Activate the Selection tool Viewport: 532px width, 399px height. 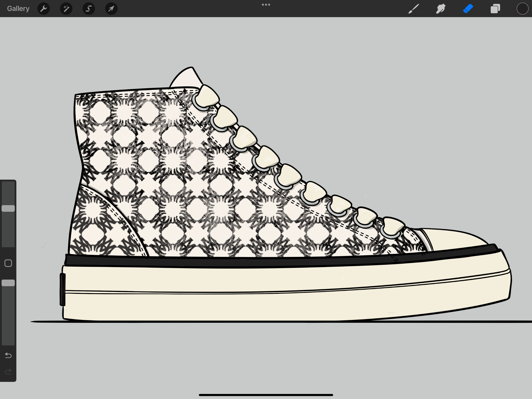pyautogui.click(x=89, y=9)
